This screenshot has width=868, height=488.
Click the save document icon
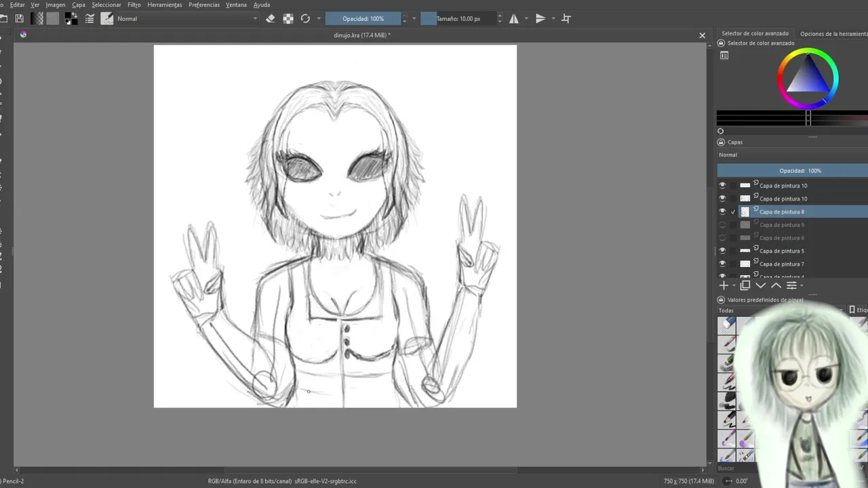(19, 19)
